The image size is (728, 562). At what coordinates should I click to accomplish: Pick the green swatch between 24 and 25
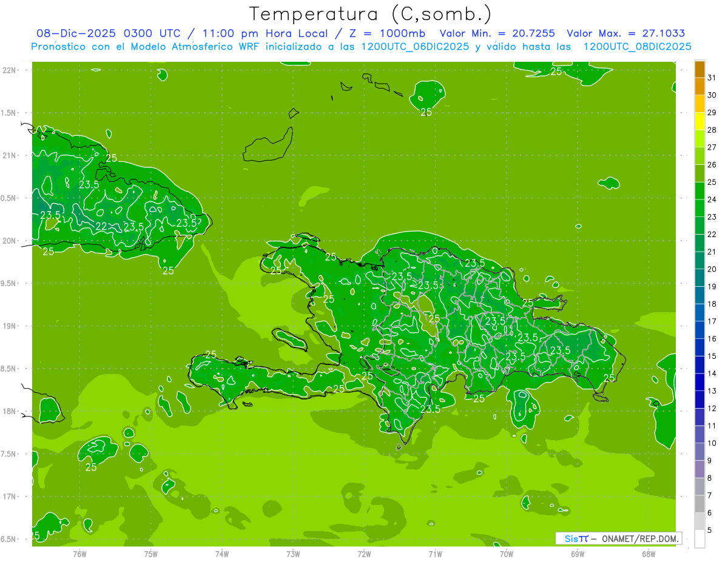699,191
